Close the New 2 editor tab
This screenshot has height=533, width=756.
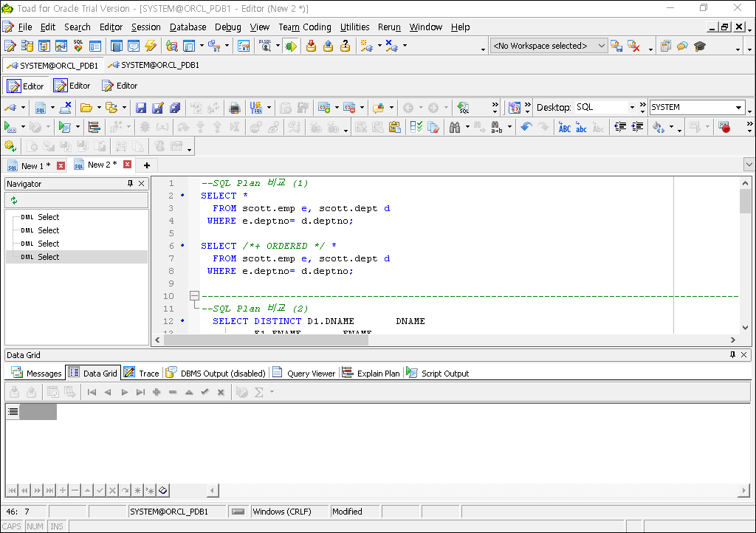click(x=127, y=165)
